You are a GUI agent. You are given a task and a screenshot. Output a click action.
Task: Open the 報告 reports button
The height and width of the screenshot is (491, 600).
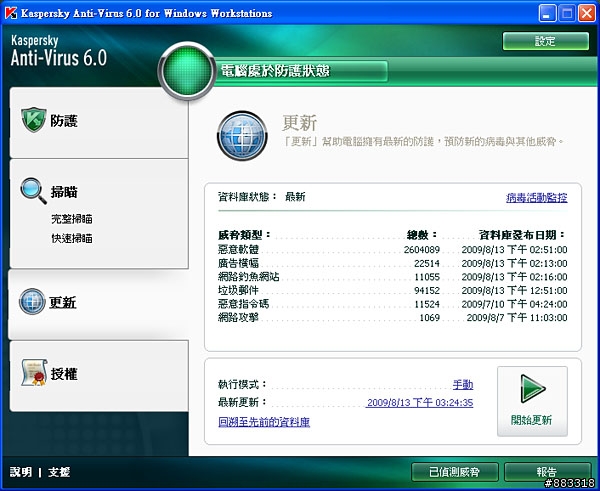(x=548, y=472)
